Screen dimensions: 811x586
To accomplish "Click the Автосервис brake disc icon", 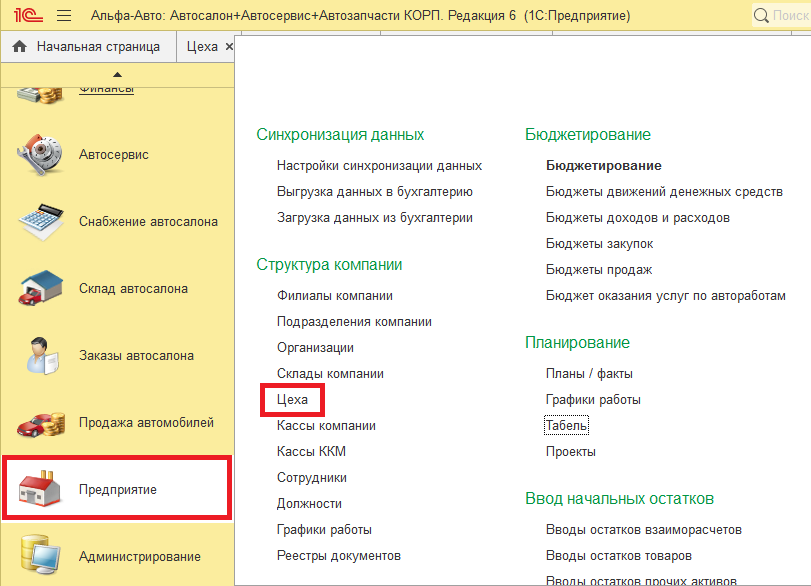I will tap(40, 154).
